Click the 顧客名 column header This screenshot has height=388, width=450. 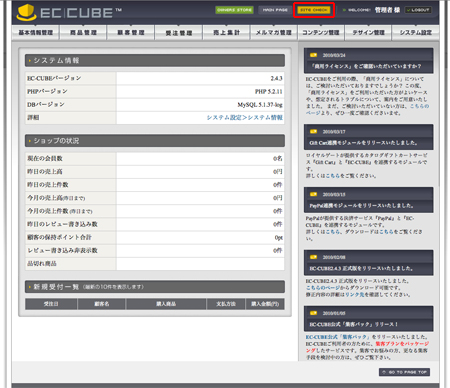click(x=102, y=304)
